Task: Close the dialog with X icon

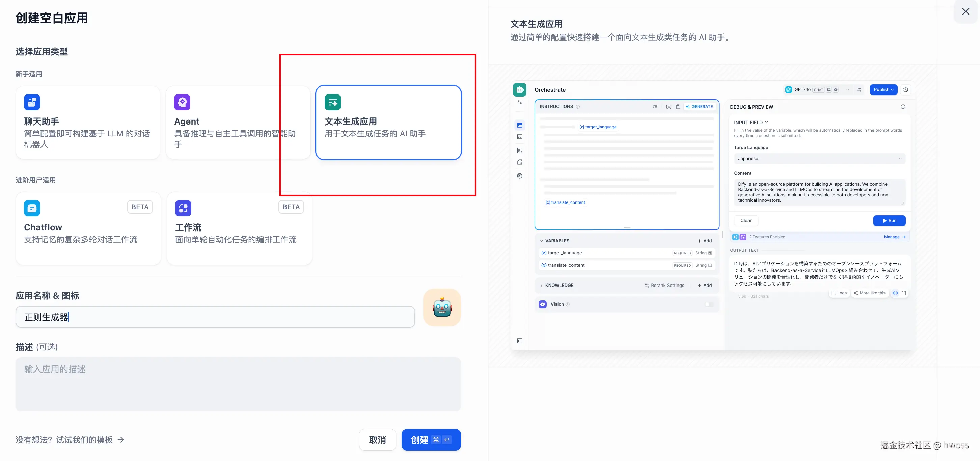Action: [x=965, y=12]
